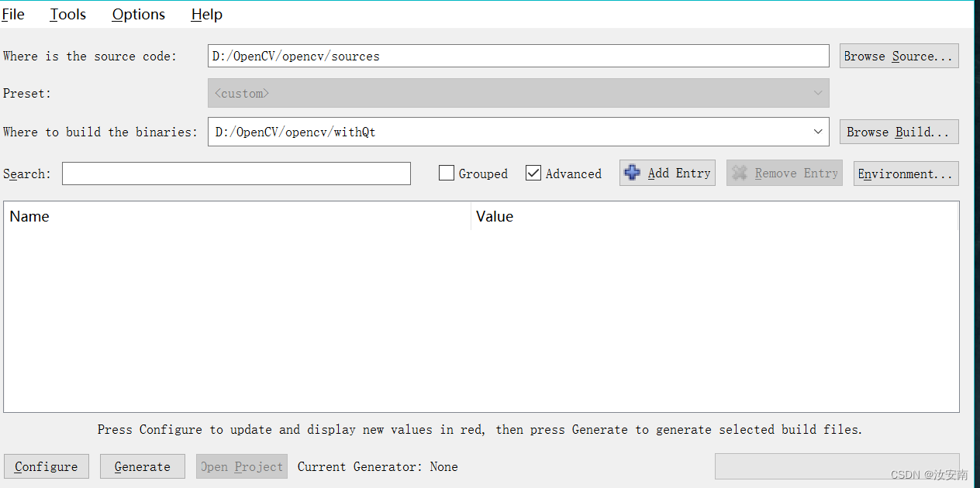Open the File menu
The height and width of the screenshot is (488, 980).
coord(12,14)
